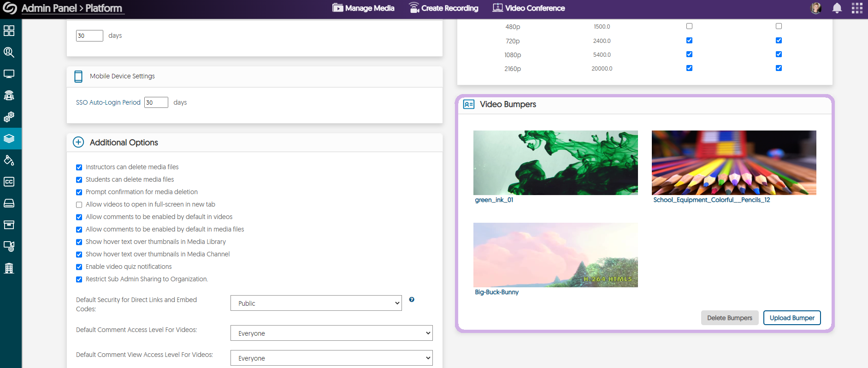Open the apps grid icon top right
The height and width of the screenshot is (368, 868).
click(x=857, y=8)
